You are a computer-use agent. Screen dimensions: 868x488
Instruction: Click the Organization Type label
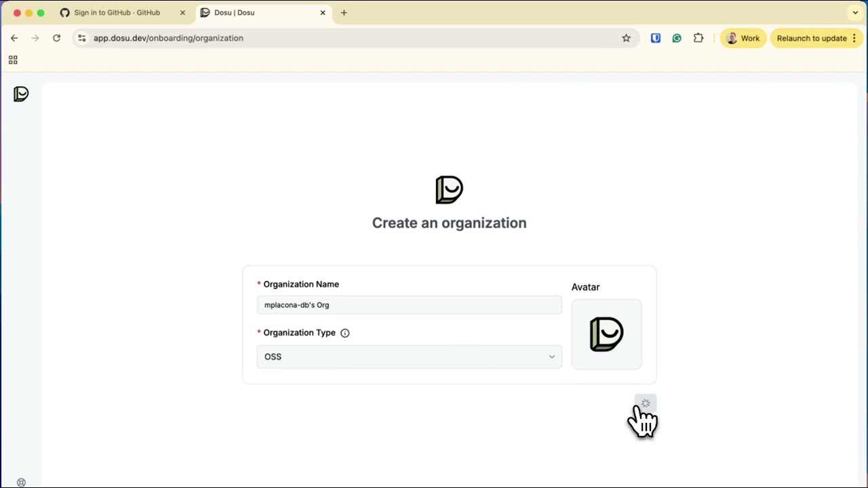[299, 333]
